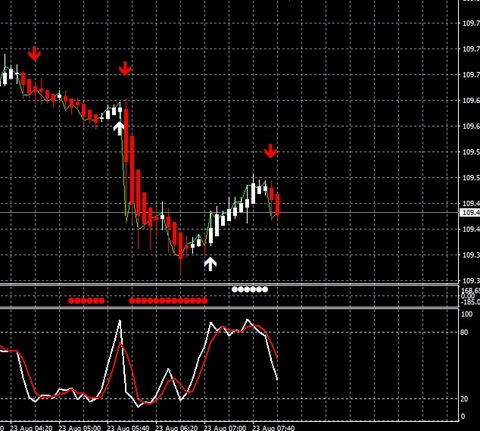This screenshot has width=480, height=431.
Task: Click the -185 indicator scale value
Action: pyautogui.click(x=470, y=302)
